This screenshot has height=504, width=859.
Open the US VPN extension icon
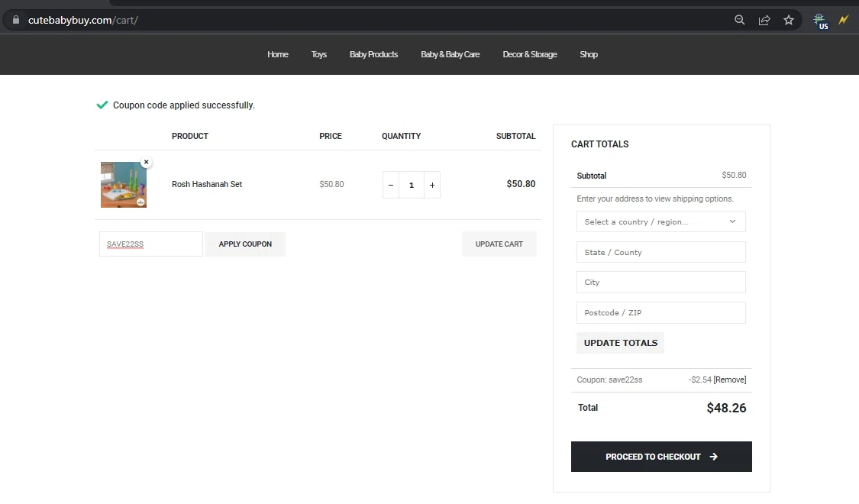(x=821, y=21)
